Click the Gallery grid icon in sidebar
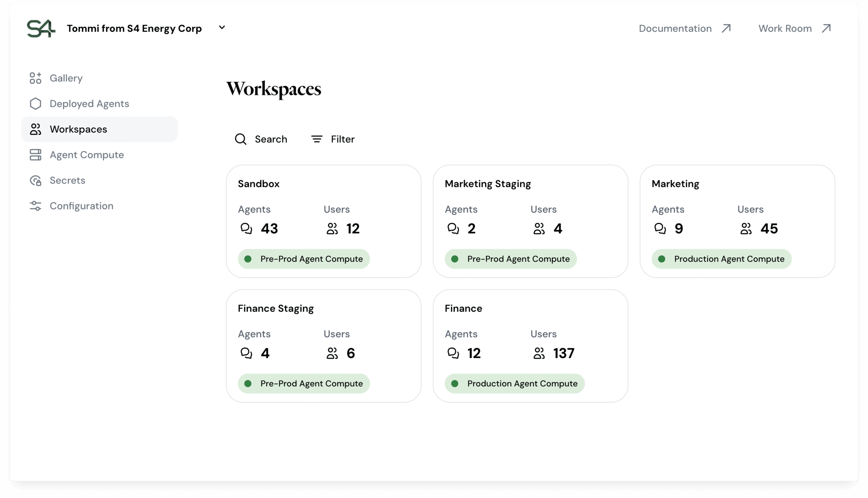This screenshot has height=498, width=868. (x=35, y=78)
